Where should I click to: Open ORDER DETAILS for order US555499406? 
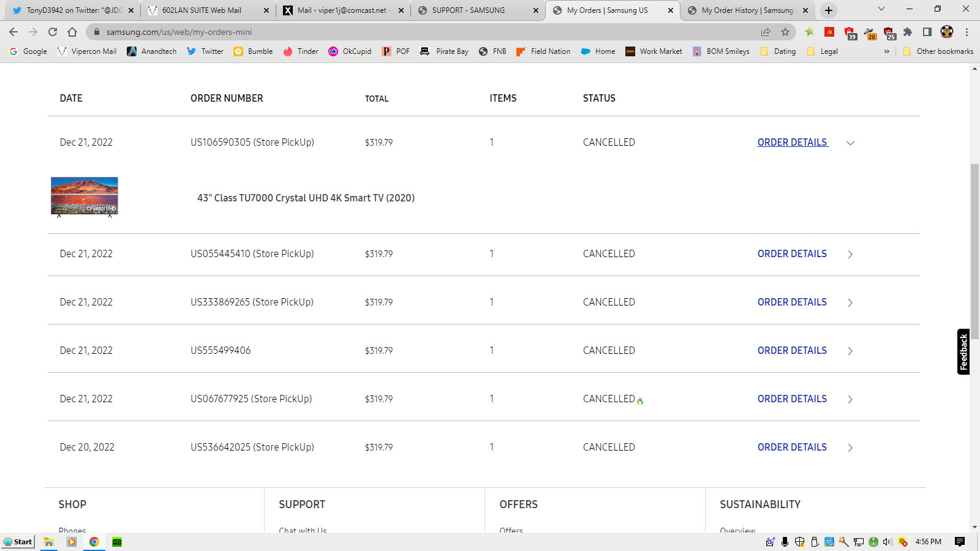792,350
